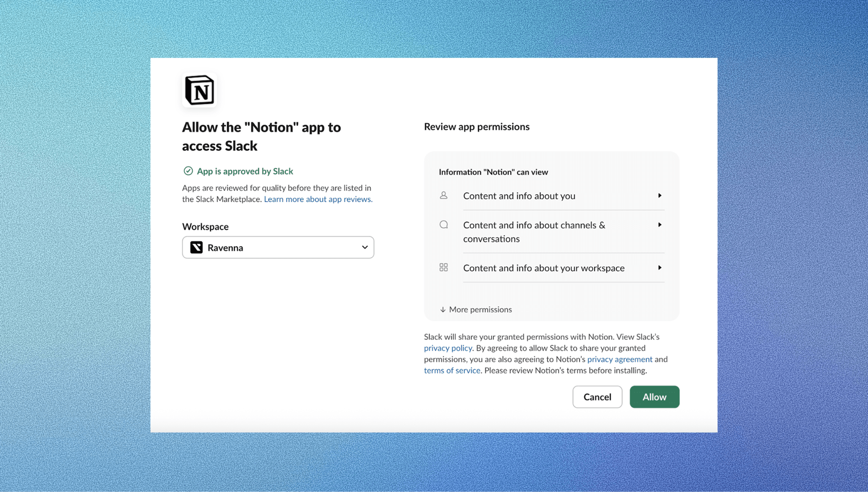Open 'Learn more about app reviews' link
The width and height of the screenshot is (868, 492).
[317, 199]
